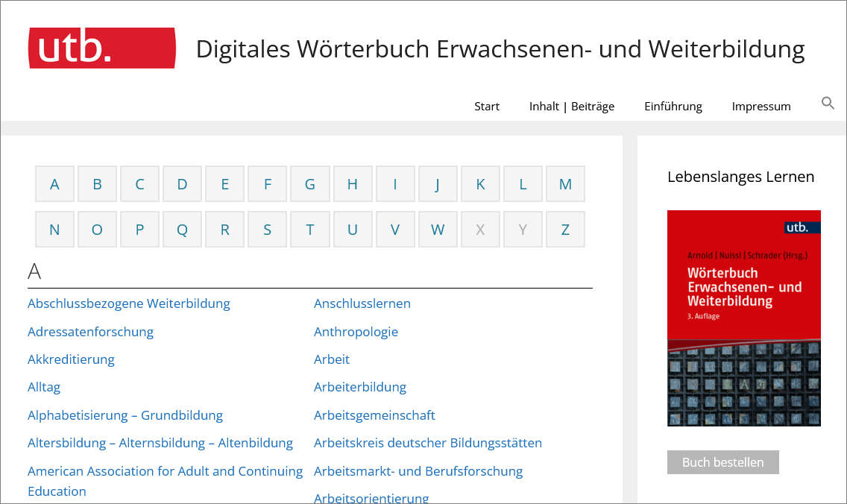Click the Digitales Wörterbuch site title
Image resolution: width=847 pixels, height=504 pixels.
pyautogui.click(x=500, y=49)
